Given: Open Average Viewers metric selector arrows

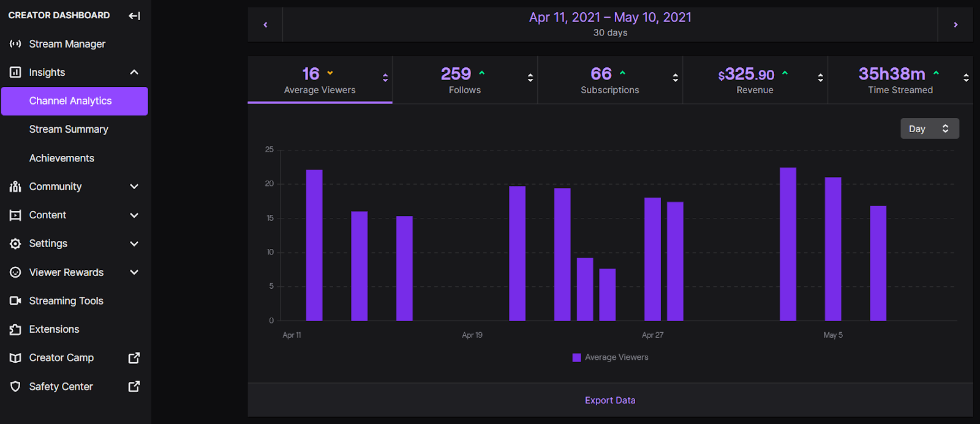Looking at the screenshot, I should pos(385,78).
